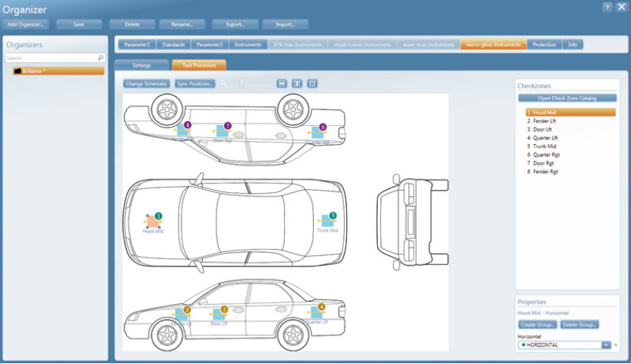The image size is (631, 364).
Task: Open the wave-scan Instruments tab
Action: point(427,45)
